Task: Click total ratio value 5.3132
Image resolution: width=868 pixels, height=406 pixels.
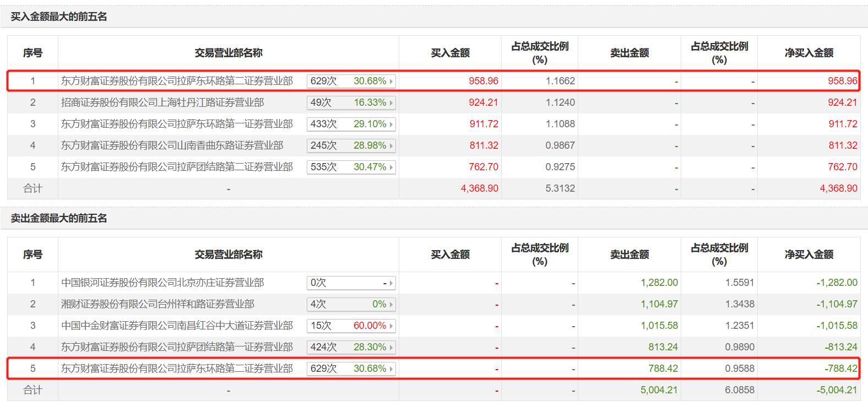Action: 560,188
